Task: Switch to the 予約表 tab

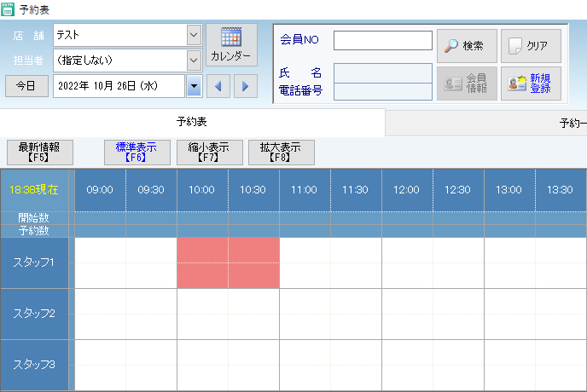Action: coord(192,123)
